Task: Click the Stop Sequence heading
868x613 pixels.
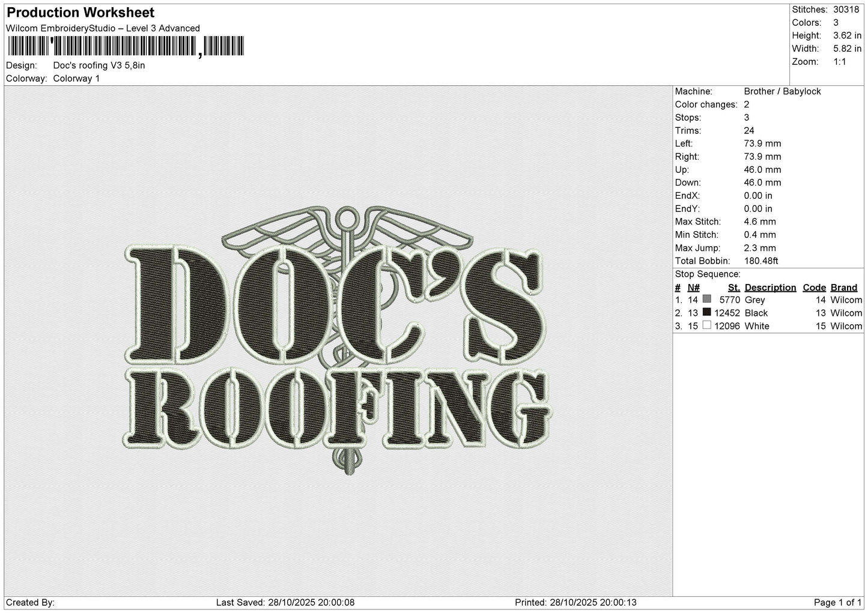Action: pos(708,274)
